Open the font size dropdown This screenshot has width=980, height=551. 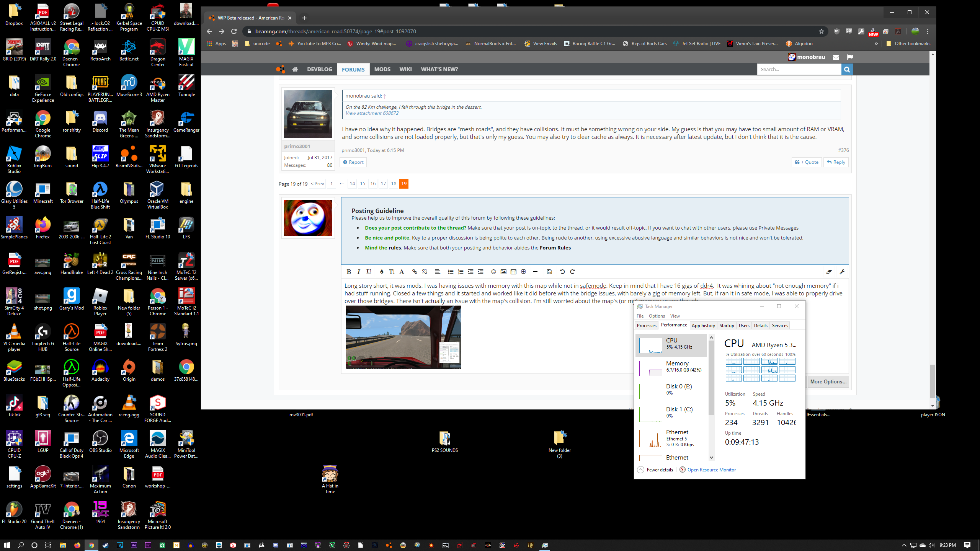pyautogui.click(x=392, y=272)
